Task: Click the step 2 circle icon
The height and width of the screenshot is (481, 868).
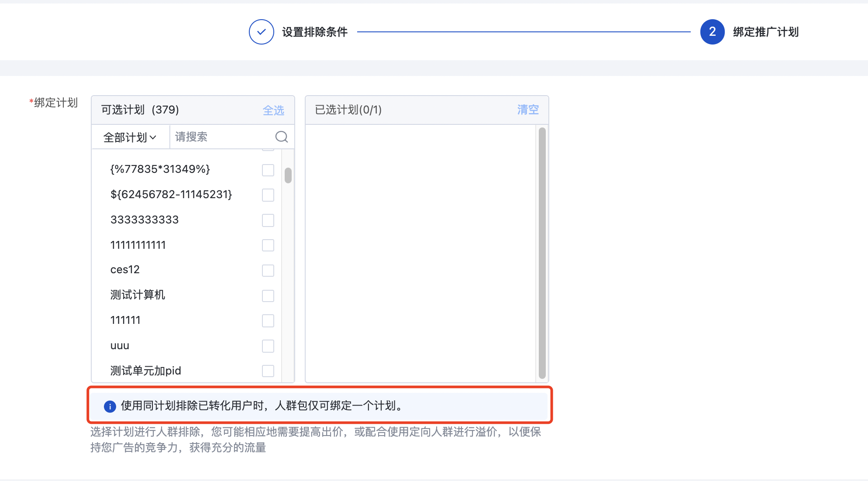Action: [x=712, y=32]
